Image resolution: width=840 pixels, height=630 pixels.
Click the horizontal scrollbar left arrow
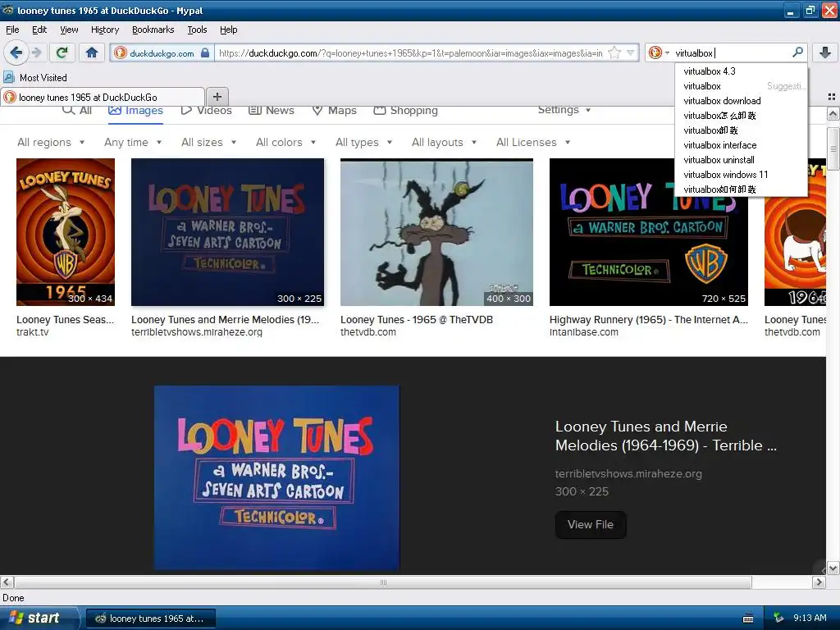click(7, 582)
